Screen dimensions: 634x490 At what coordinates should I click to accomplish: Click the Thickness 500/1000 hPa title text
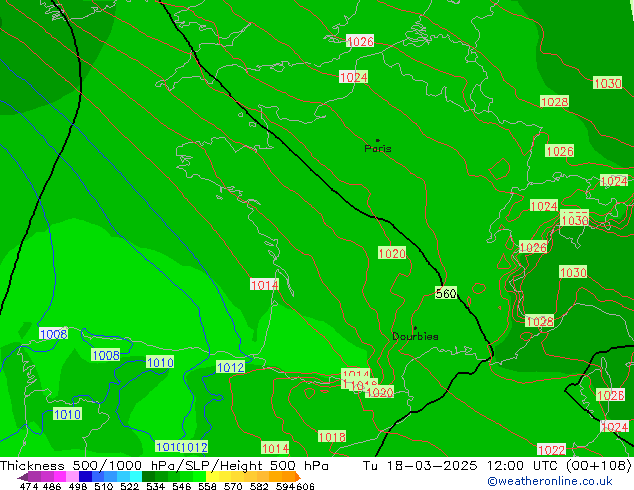89,465
